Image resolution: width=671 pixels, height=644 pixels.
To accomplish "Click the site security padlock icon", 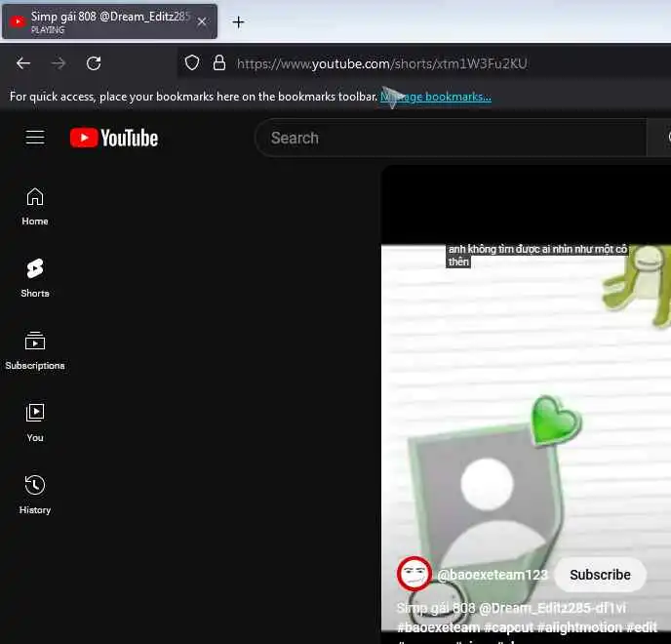I will tap(219, 63).
